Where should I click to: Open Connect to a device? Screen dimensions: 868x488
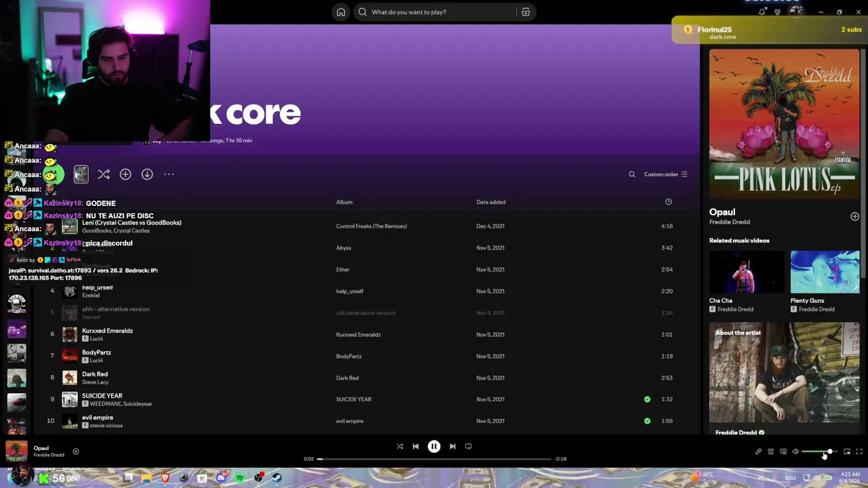tap(783, 452)
